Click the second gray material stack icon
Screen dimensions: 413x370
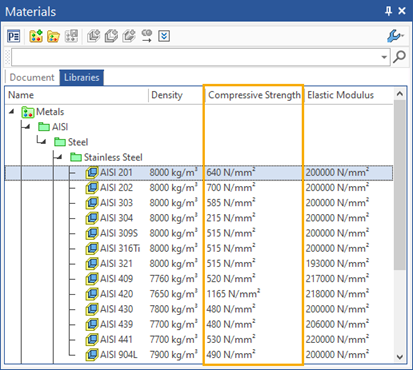(x=111, y=36)
